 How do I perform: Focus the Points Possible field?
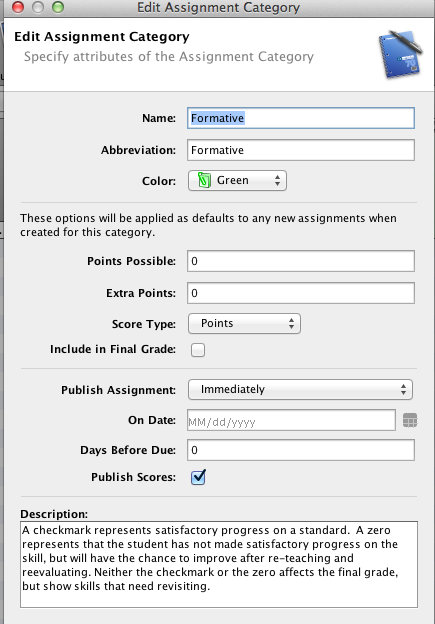(x=301, y=261)
